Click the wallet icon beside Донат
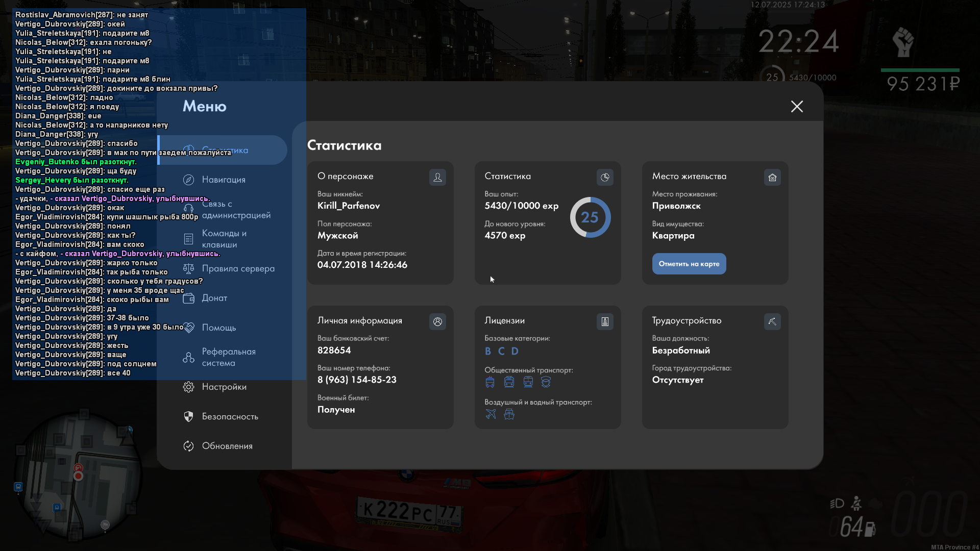 [x=188, y=298]
